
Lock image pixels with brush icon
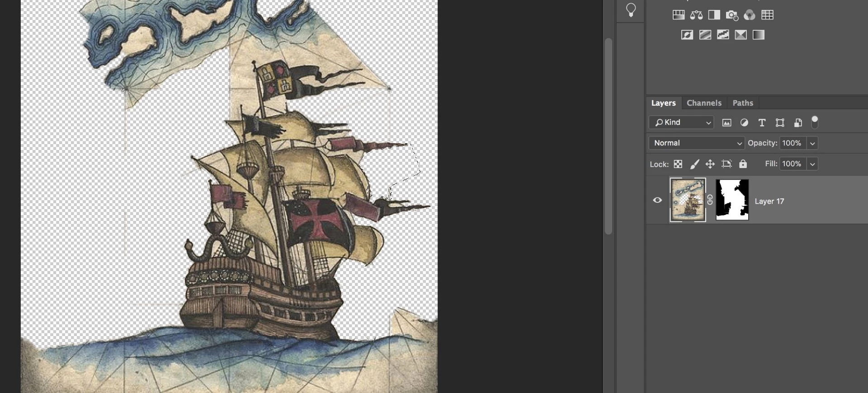click(x=694, y=164)
